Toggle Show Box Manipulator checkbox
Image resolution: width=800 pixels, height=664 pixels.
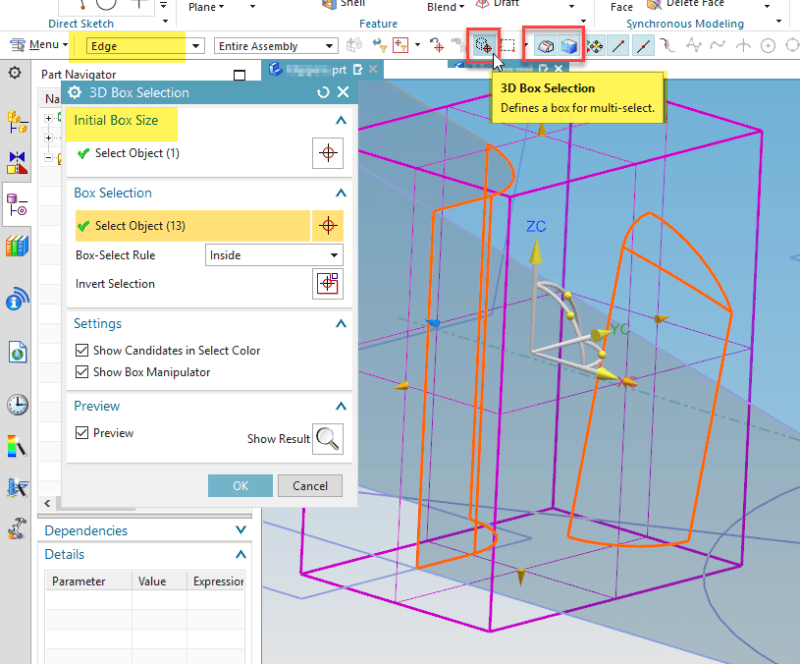pyautogui.click(x=82, y=372)
